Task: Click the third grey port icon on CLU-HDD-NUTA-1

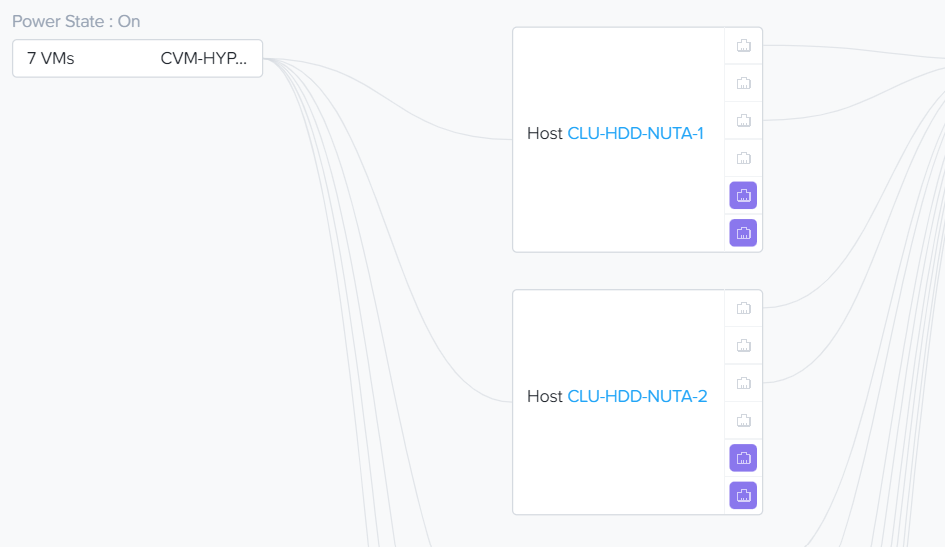Action: (743, 120)
